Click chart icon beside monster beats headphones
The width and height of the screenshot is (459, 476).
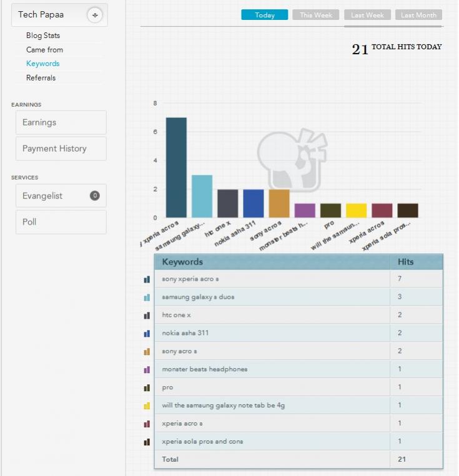tap(147, 370)
